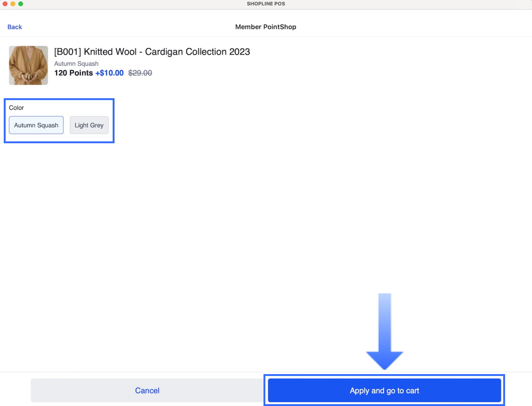The image size is (532, 406).
Task: Click the Cancel button
Action: [x=147, y=390]
